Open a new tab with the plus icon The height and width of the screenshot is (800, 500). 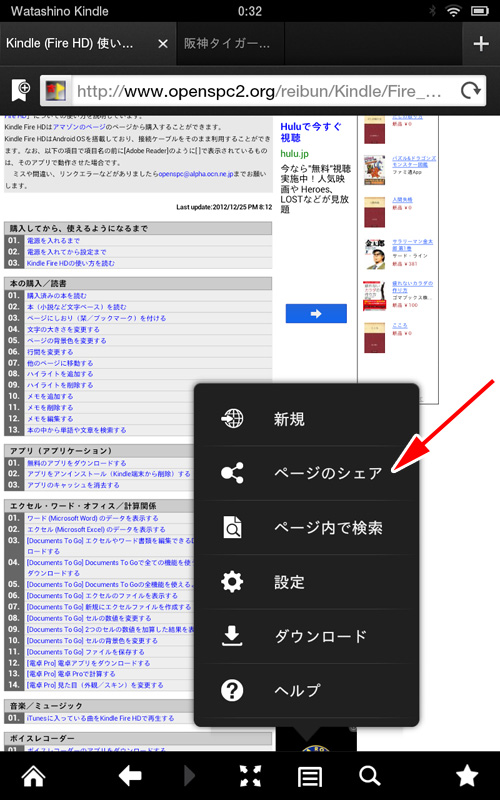click(481, 44)
